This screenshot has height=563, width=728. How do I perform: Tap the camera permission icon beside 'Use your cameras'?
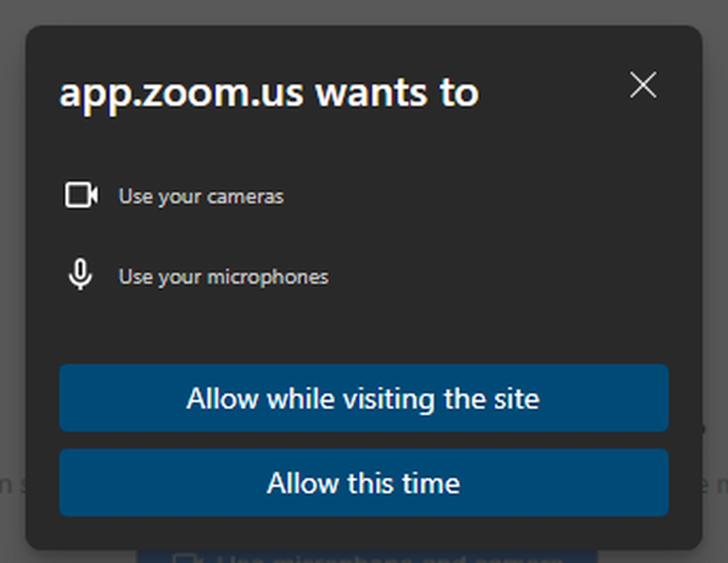[x=81, y=196]
